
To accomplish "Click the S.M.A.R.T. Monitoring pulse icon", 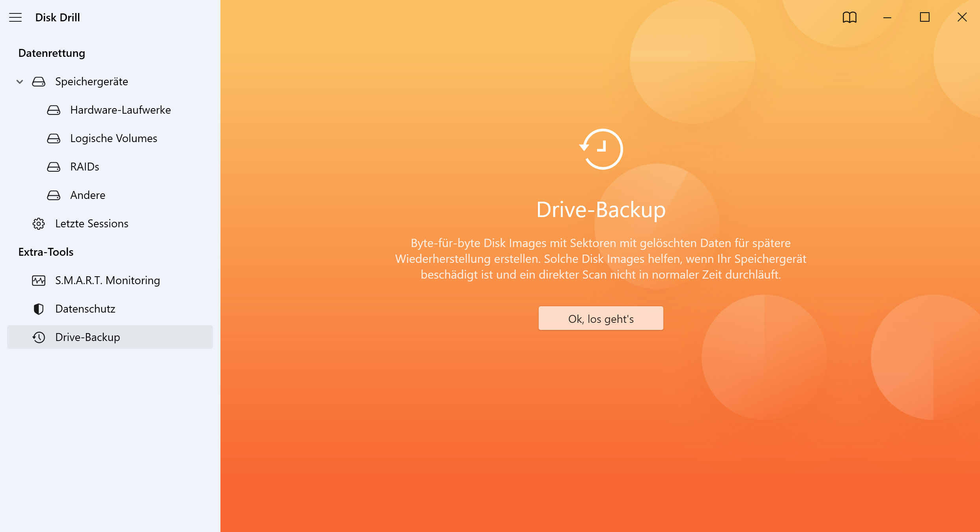I will coord(39,281).
